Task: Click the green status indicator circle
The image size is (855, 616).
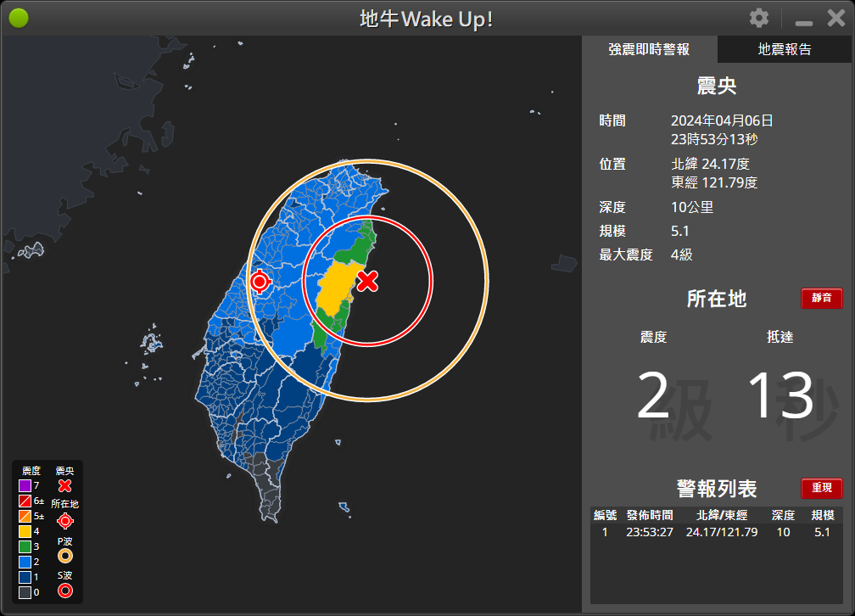Action: 19,18
